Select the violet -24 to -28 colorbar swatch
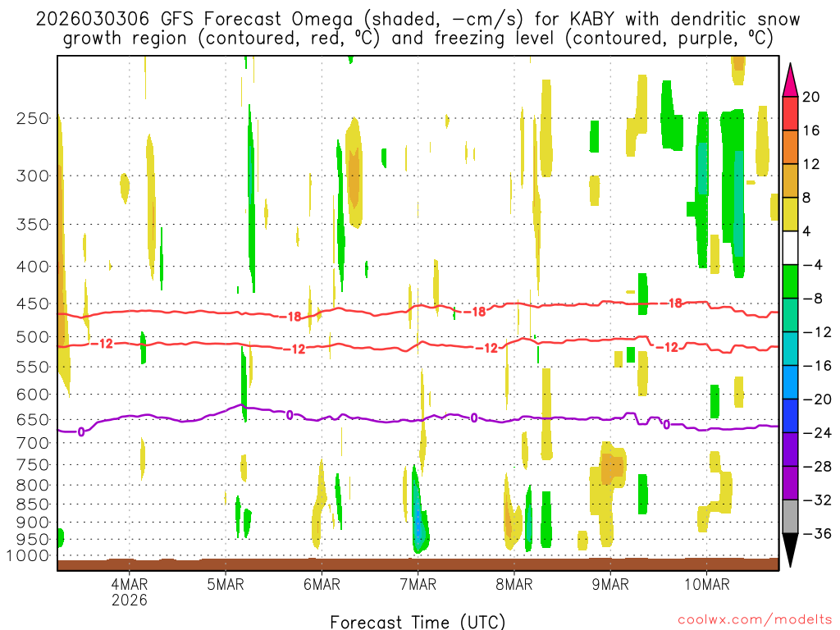This screenshot has height=630, width=840. 790,450
